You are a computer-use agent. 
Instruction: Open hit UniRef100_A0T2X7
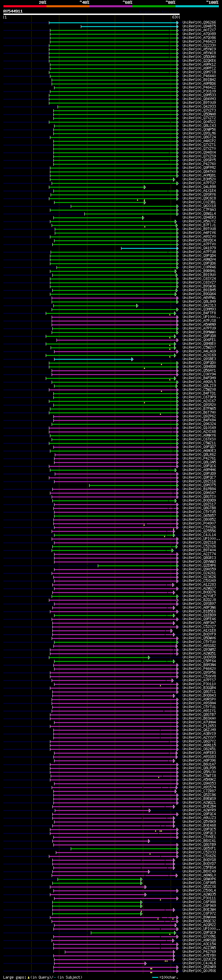coord(199,30)
